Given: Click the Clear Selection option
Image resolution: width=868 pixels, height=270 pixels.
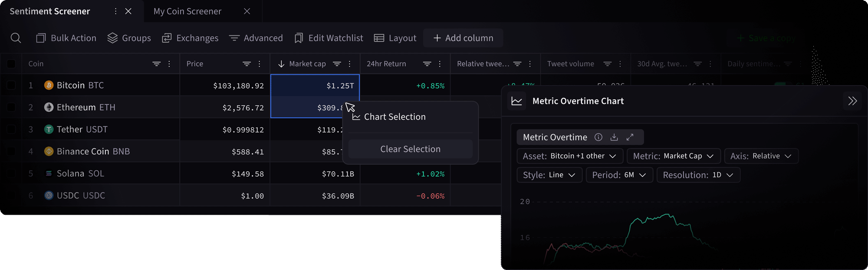Looking at the screenshot, I should pyautogui.click(x=410, y=149).
